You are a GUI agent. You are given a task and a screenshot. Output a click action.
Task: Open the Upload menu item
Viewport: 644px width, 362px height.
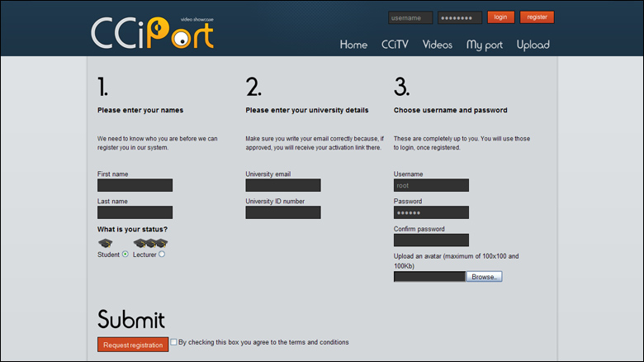tap(533, 45)
